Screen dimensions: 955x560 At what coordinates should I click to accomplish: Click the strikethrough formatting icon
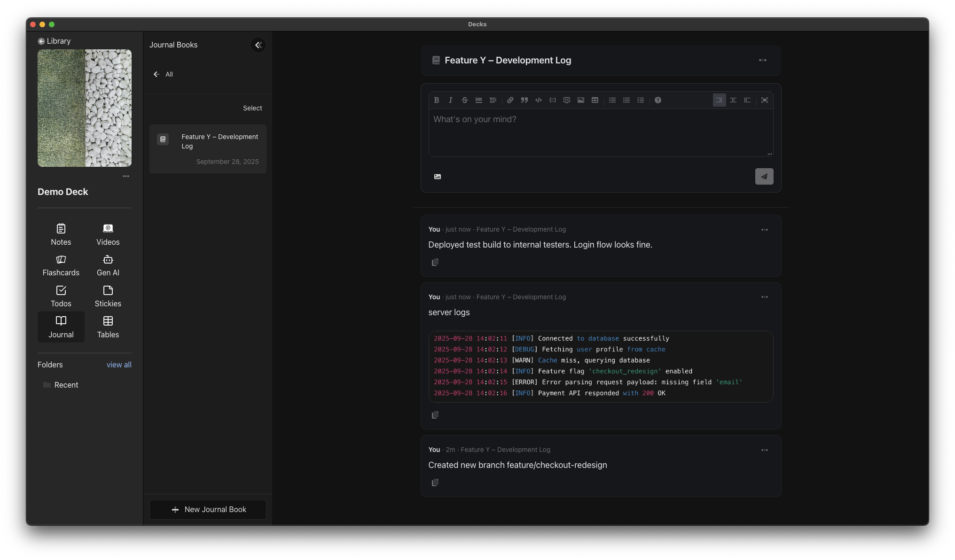(x=464, y=100)
